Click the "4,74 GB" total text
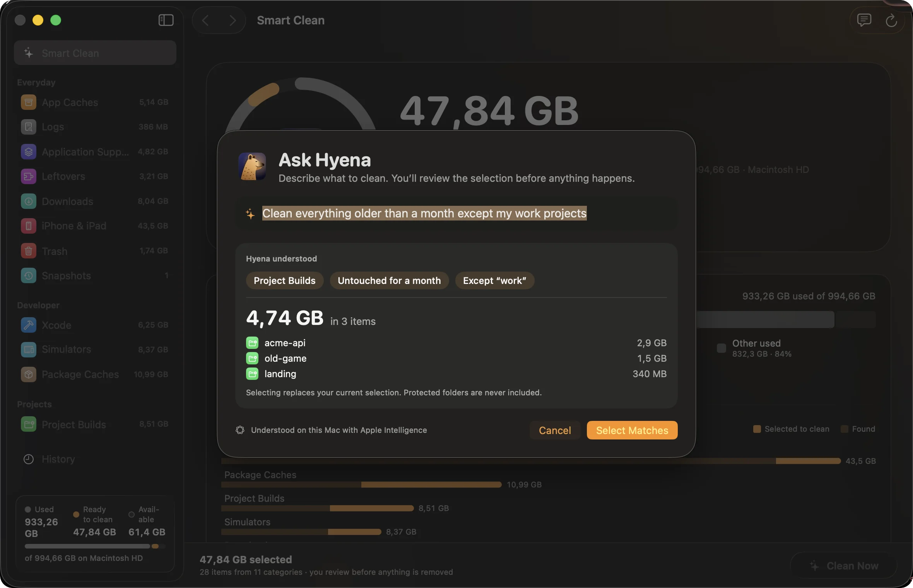The image size is (913, 588). coord(285,318)
